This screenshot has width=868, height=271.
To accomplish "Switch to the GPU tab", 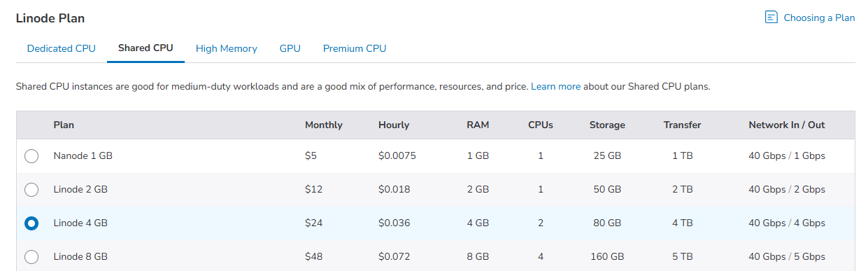I will (290, 48).
